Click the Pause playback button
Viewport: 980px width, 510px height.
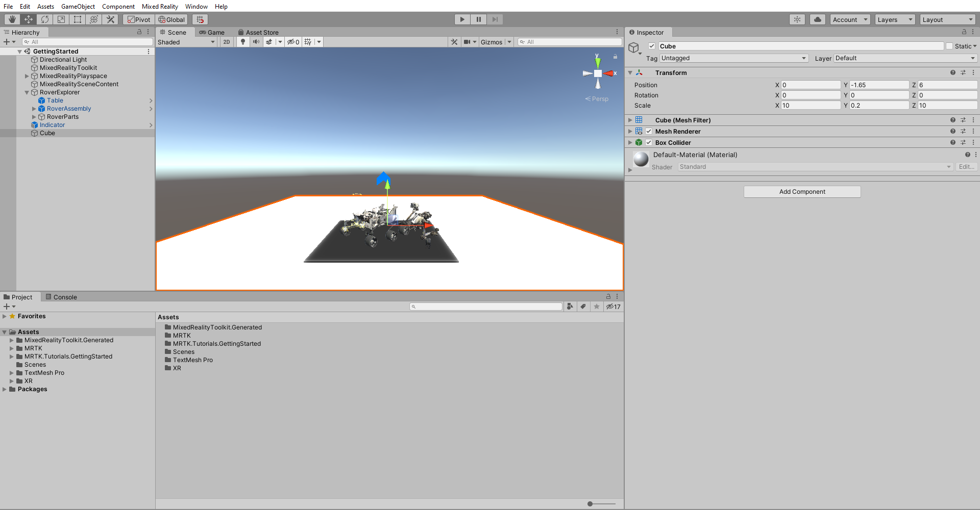coord(478,19)
